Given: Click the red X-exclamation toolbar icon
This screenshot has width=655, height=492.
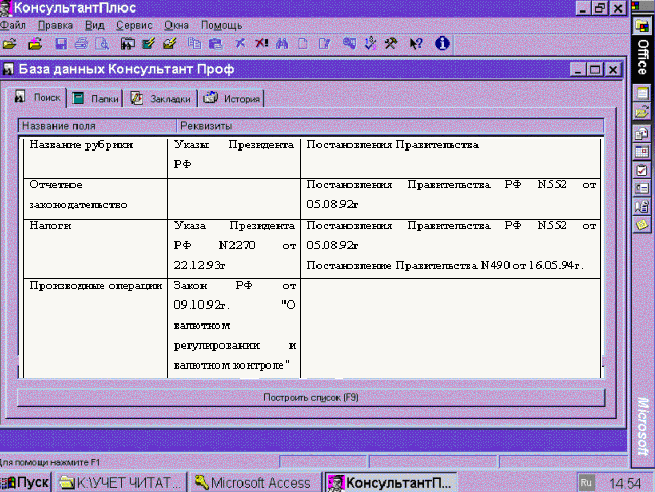Looking at the screenshot, I should pyautogui.click(x=261, y=44).
